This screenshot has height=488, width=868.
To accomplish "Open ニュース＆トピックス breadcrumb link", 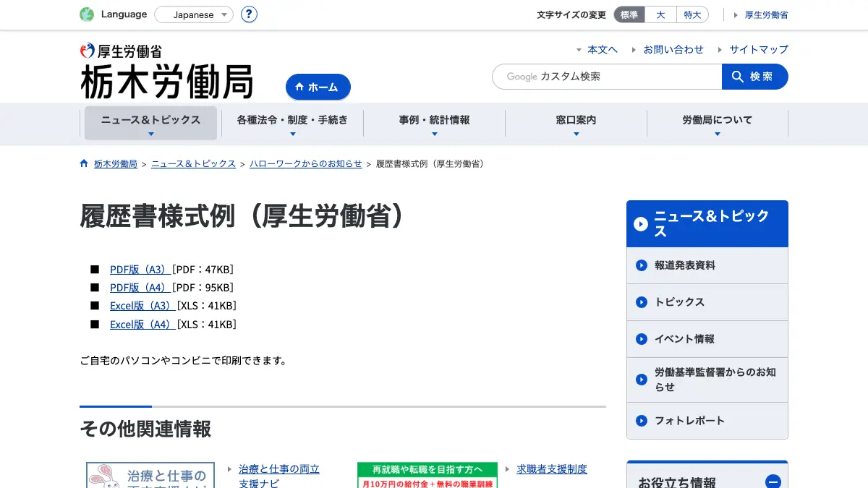I will click(193, 164).
